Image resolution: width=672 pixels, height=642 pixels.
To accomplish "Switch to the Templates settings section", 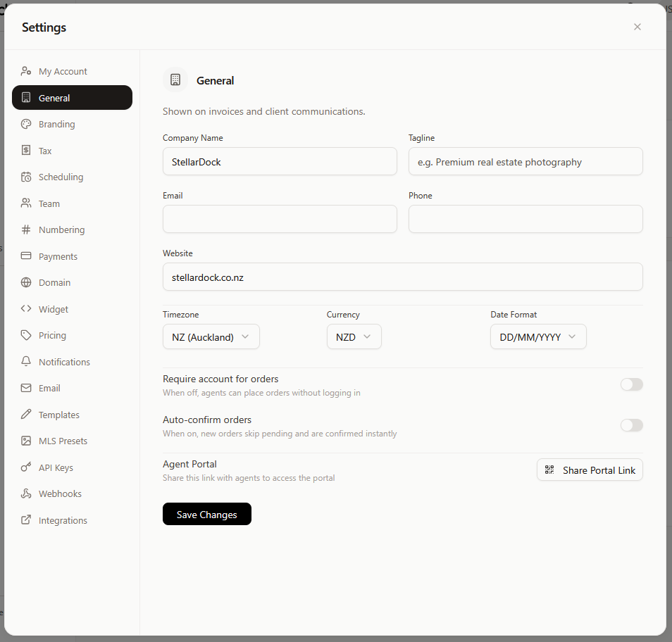I will click(x=59, y=415).
